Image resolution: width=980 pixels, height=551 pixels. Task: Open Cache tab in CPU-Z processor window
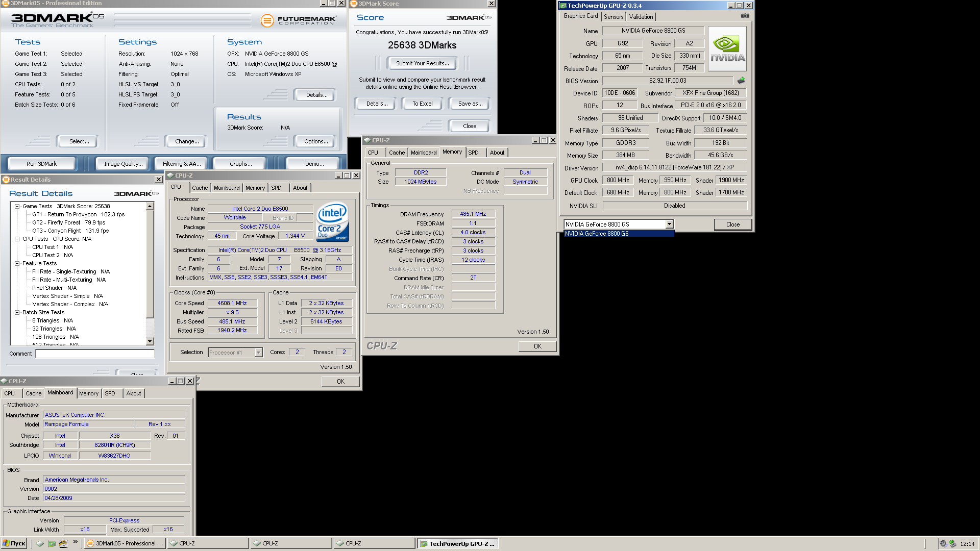[x=200, y=188]
